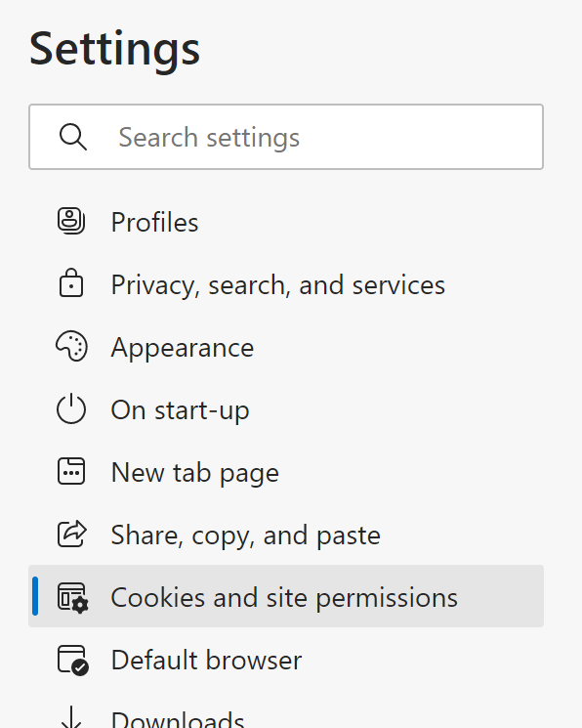Open New tab page settings
This screenshot has height=728, width=582.
click(286, 472)
